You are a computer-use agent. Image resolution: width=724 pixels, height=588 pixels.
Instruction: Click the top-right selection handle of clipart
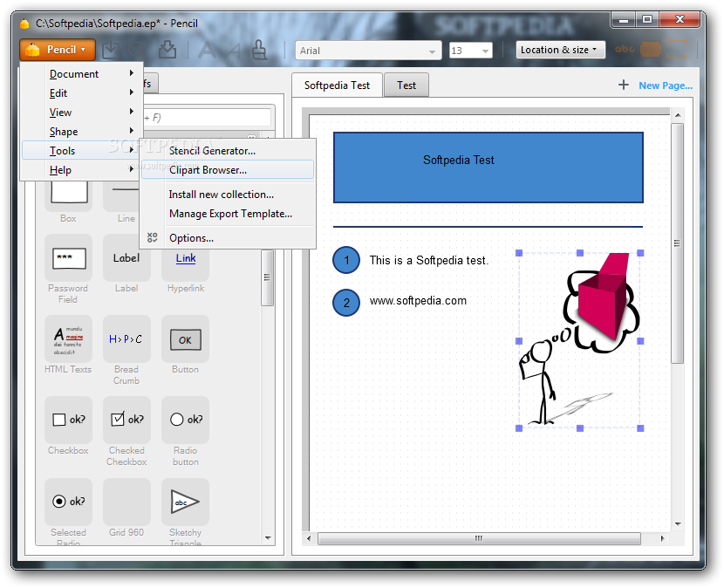point(640,253)
